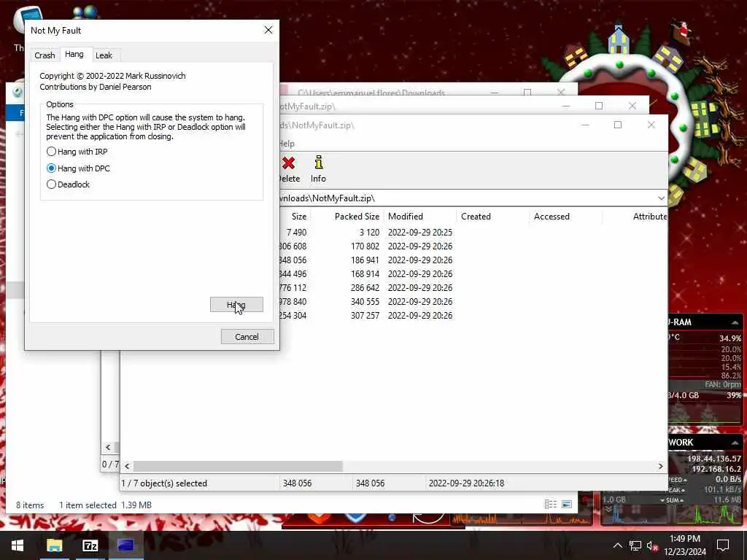Screen dimensions: 747x560
Task: Open the Help menu in 7-Zip
Action: tap(286, 144)
